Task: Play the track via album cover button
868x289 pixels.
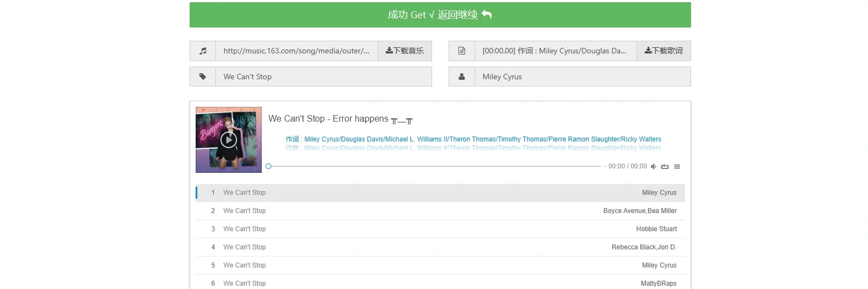Action: (229, 140)
